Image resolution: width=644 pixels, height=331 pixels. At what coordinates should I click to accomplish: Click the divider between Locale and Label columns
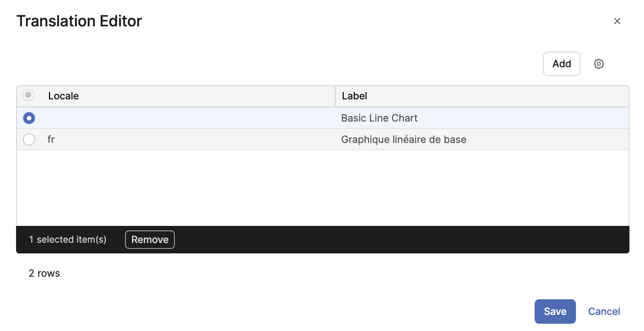tap(335, 96)
